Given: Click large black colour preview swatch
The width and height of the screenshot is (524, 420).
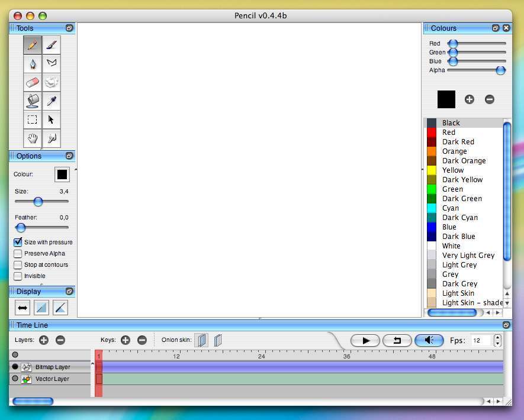Looking at the screenshot, I should [x=446, y=99].
